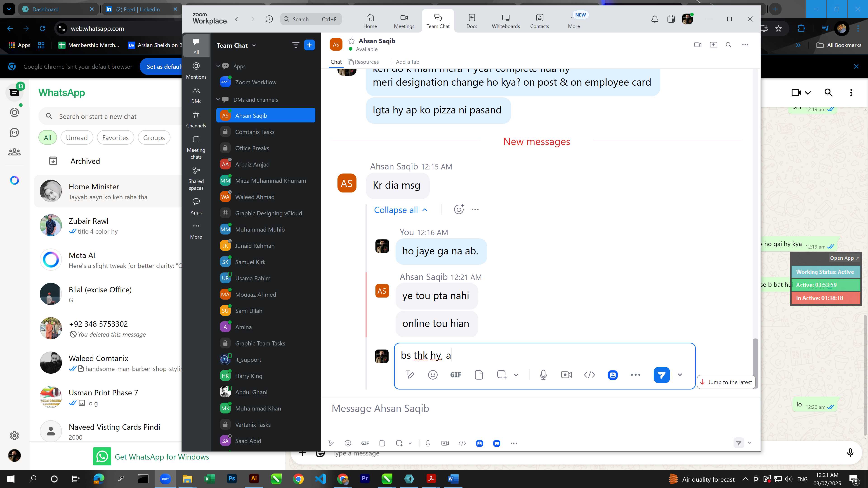Open Channels in Zoom sidebar
This screenshot has width=868, height=488.
[196, 120]
